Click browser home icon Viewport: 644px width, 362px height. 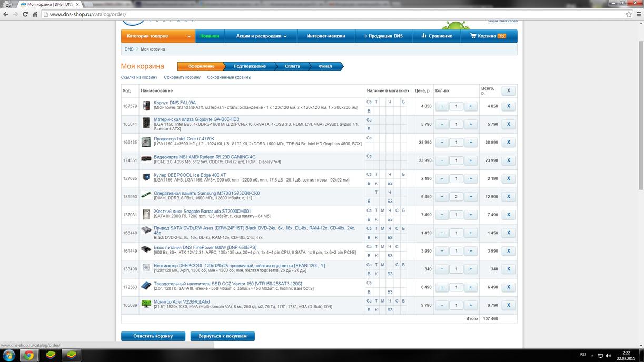[x=35, y=14]
